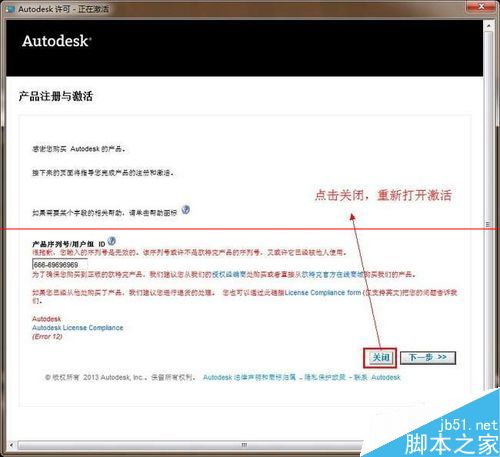Viewport: 500px width, 457px height.
Task: Click the serial number field showing 666-69696969
Action: pyautogui.click(x=60, y=265)
